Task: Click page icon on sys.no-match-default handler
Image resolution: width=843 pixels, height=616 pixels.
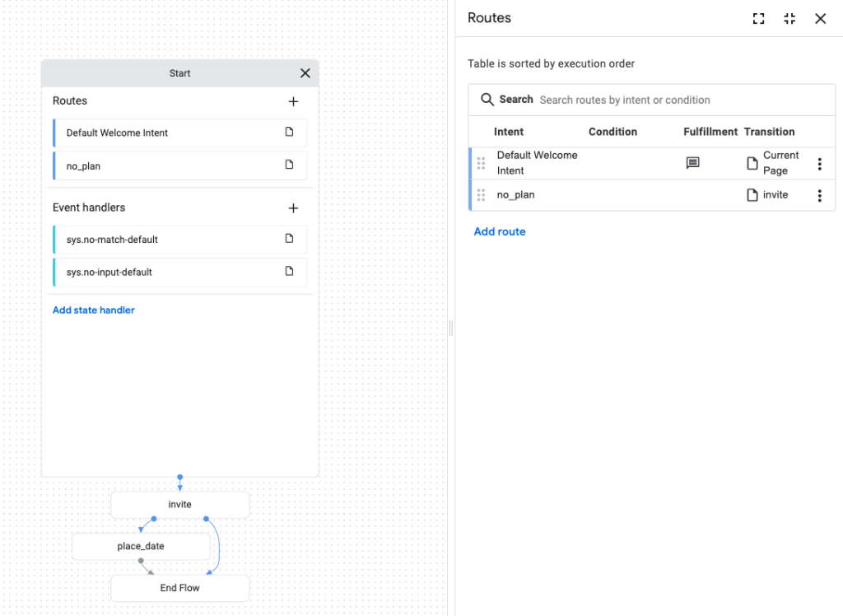Action: coord(289,239)
